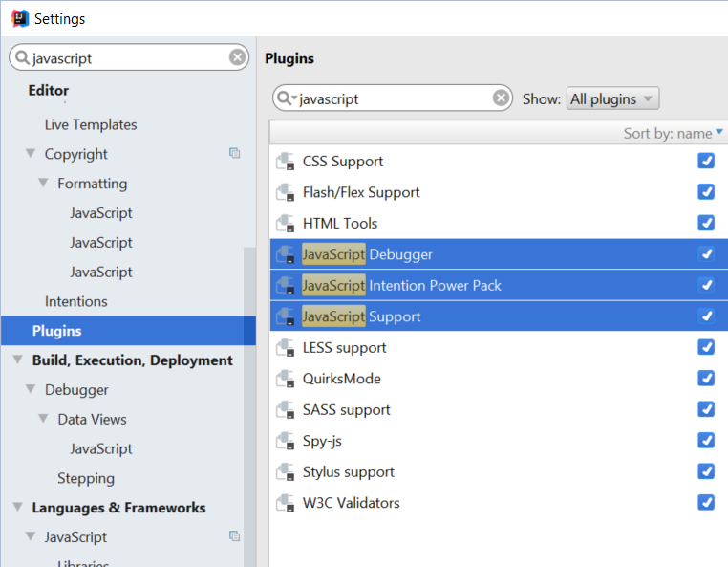Select Live Templates in settings tree
Image resolution: width=728 pixels, height=567 pixels.
point(91,124)
